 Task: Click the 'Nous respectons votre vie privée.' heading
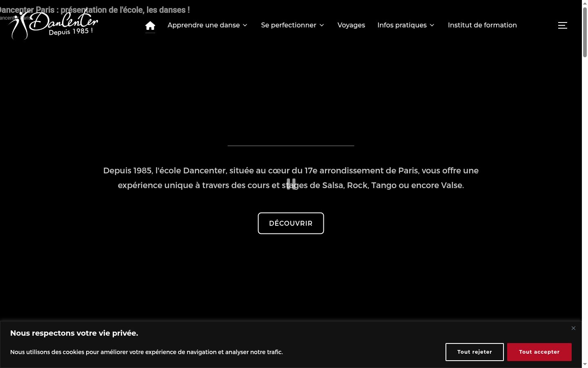pos(74,333)
